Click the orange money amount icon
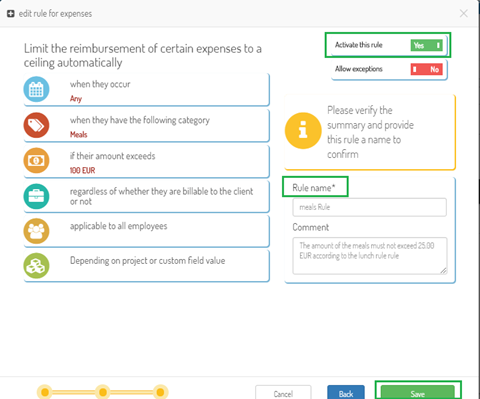The height and width of the screenshot is (399, 480). [36, 161]
